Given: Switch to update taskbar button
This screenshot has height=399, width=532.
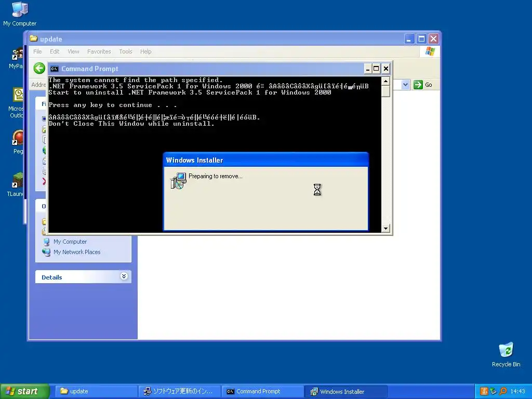Looking at the screenshot, I should 96,391.
